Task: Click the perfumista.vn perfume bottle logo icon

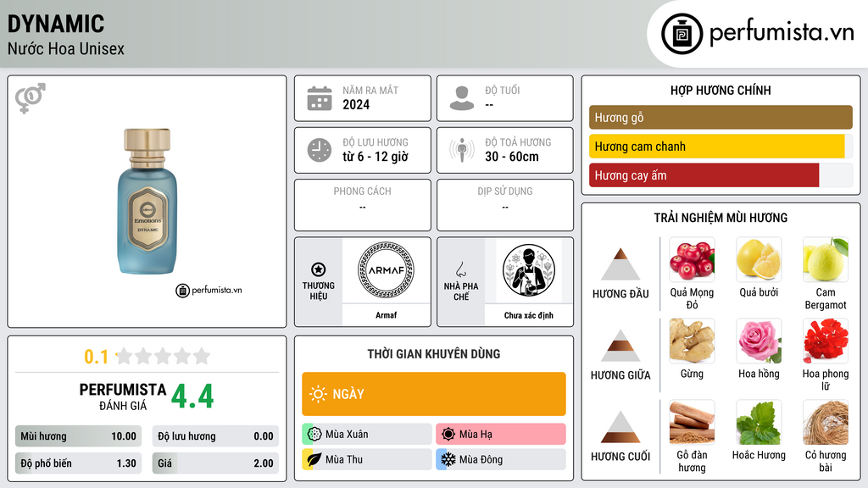Action: click(x=682, y=34)
